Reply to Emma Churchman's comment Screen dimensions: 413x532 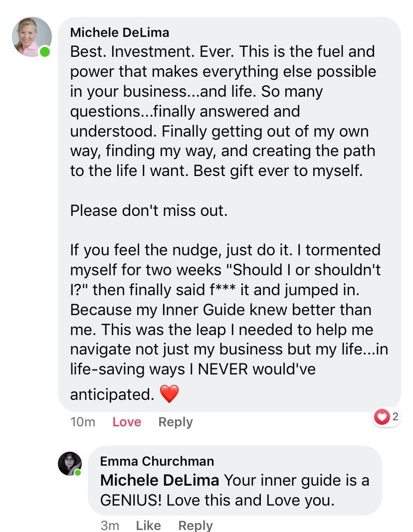tap(195, 526)
